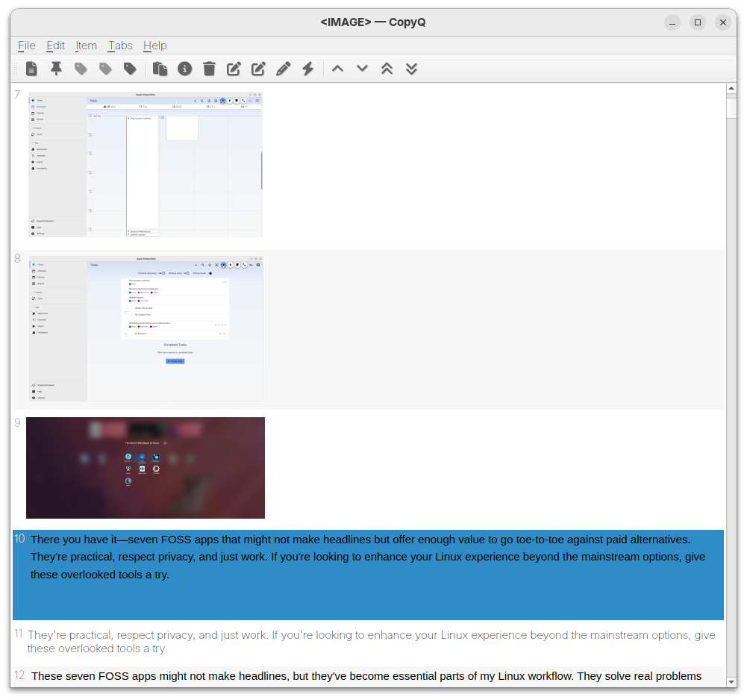Close the CopyQ window

(722, 22)
